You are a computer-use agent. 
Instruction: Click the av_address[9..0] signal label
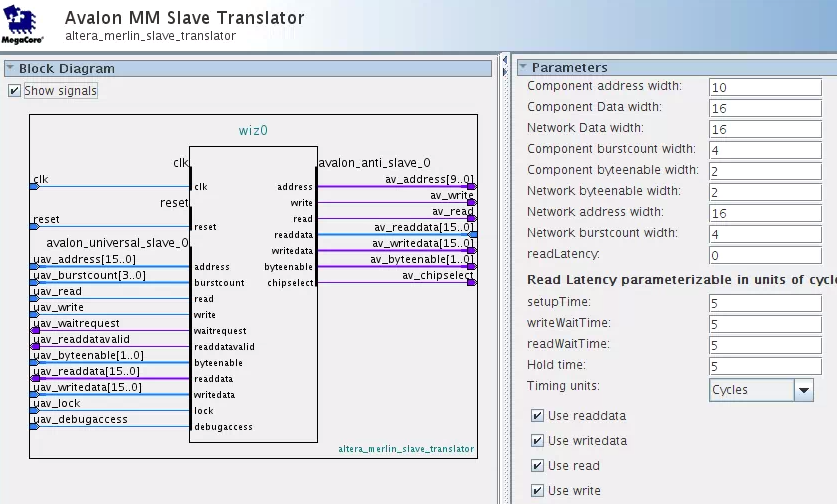tap(429, 179)
